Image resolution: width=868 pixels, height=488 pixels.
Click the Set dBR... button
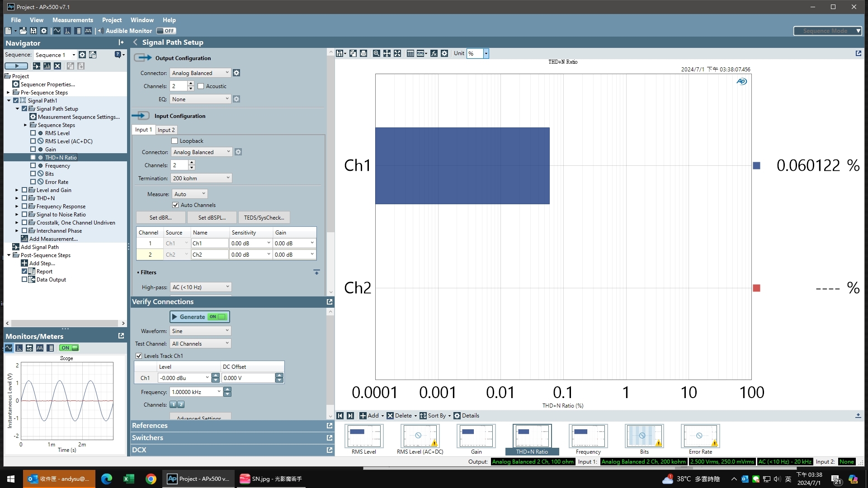click(160, 217)
